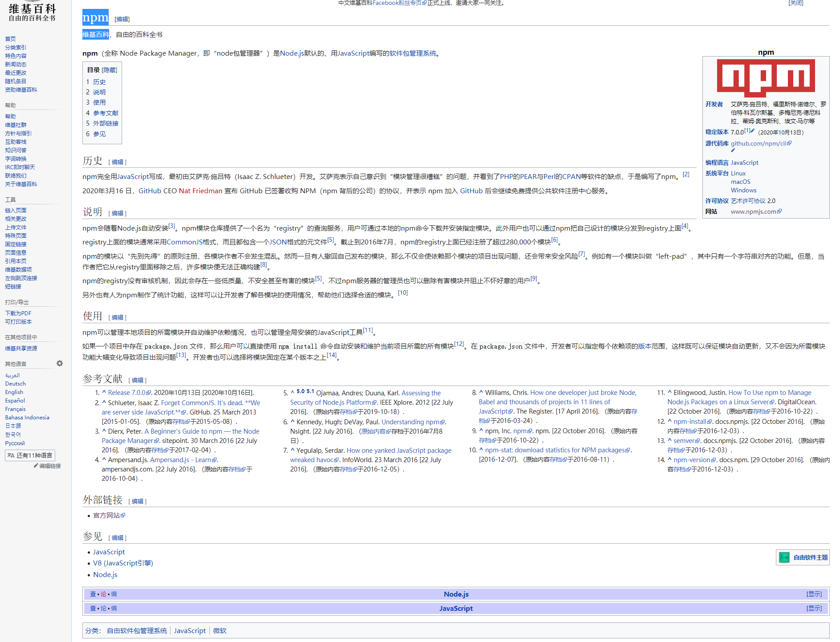Open 随机条目 in sidebar
Screen dimensions: 840x642
16,81
